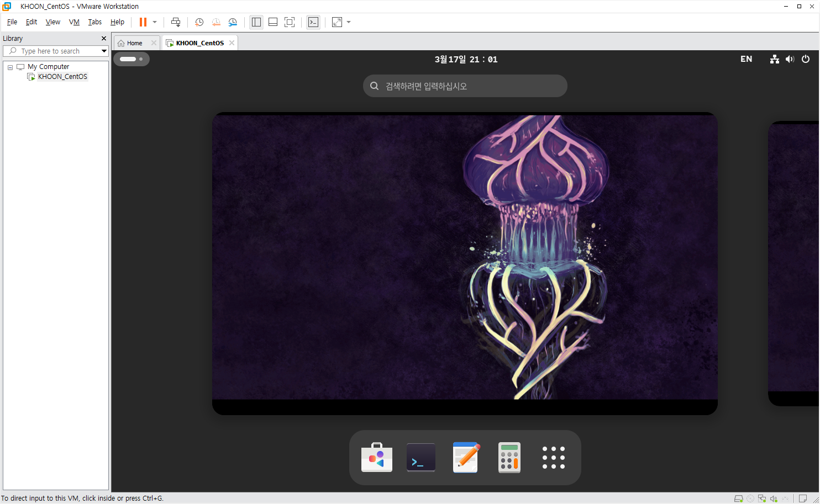Viewport: 820px width, 504px height.
Task: Toggle the library sidebar view
Action: [256, 22]
